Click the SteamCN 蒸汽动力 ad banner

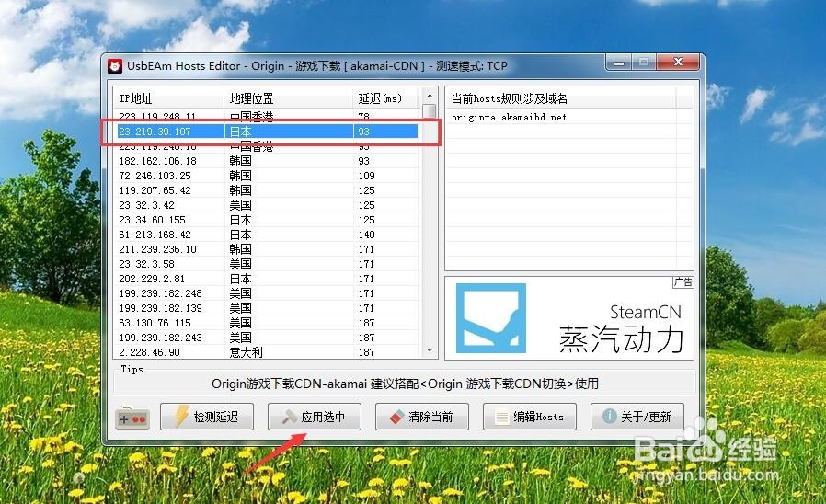569,318
